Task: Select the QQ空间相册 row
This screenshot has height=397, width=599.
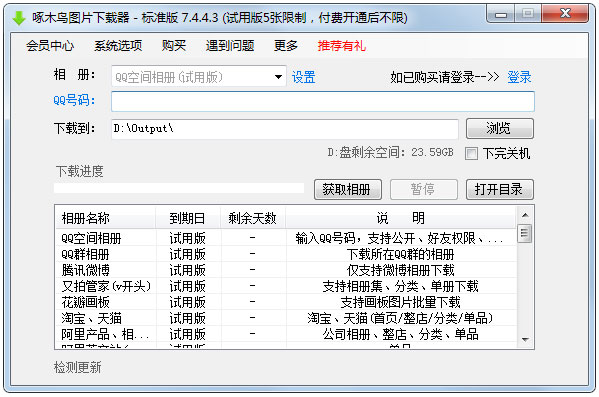Action: (x=286, y=238)
